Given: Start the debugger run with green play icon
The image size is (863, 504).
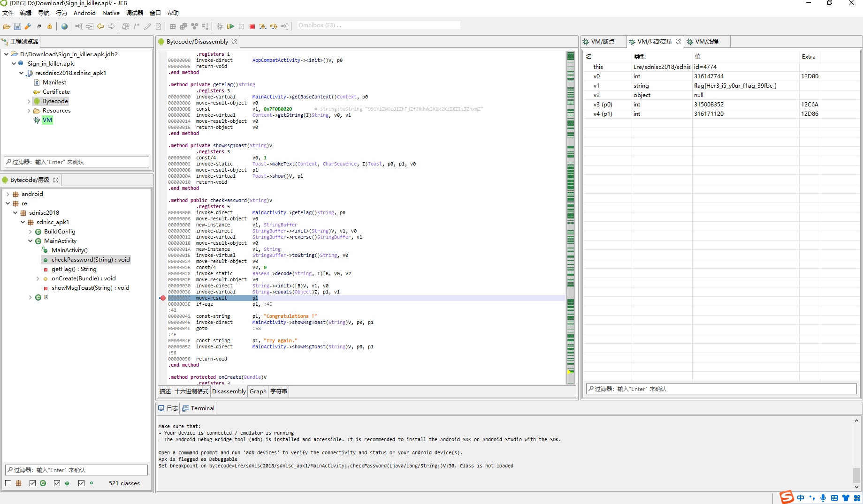Looking at the screenshot, I should point(230,26).
